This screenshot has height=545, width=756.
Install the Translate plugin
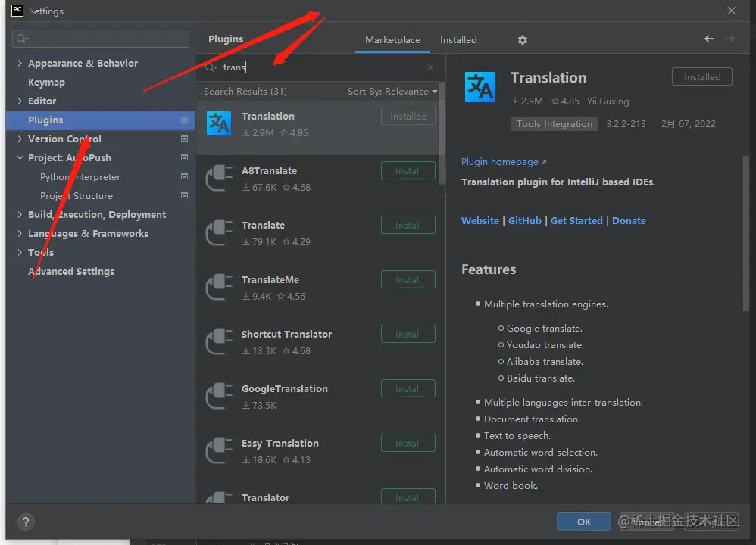click(x=408, y=225)
